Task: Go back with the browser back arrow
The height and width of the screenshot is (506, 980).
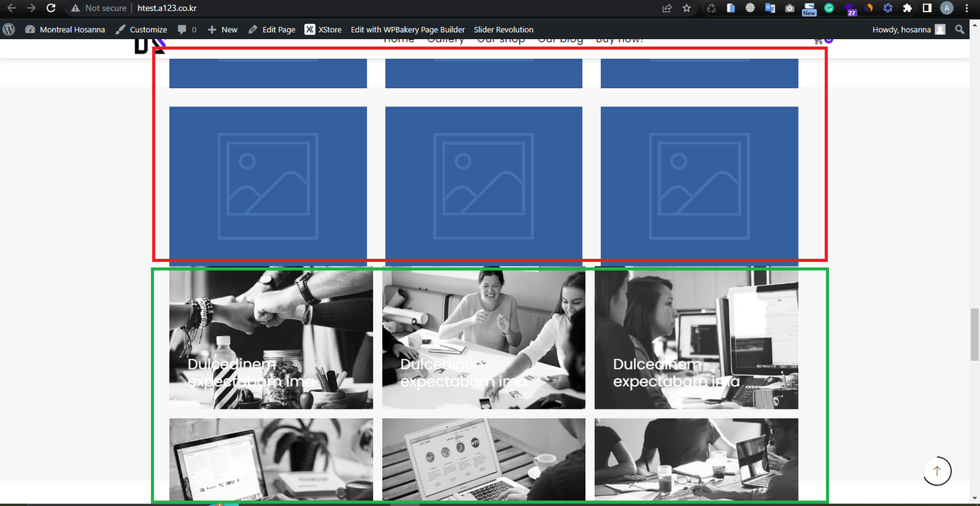Action: 11,8
